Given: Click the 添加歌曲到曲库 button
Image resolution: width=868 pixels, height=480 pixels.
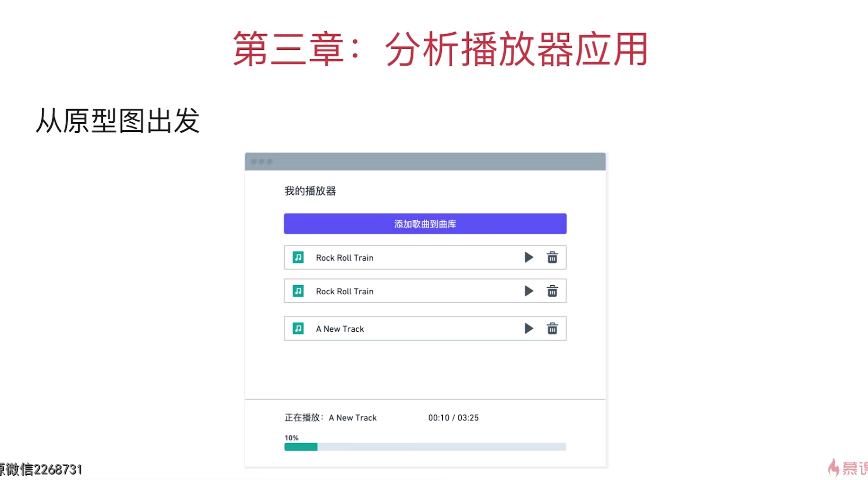Looking at the screenshot, I should (x=425, y=224).
